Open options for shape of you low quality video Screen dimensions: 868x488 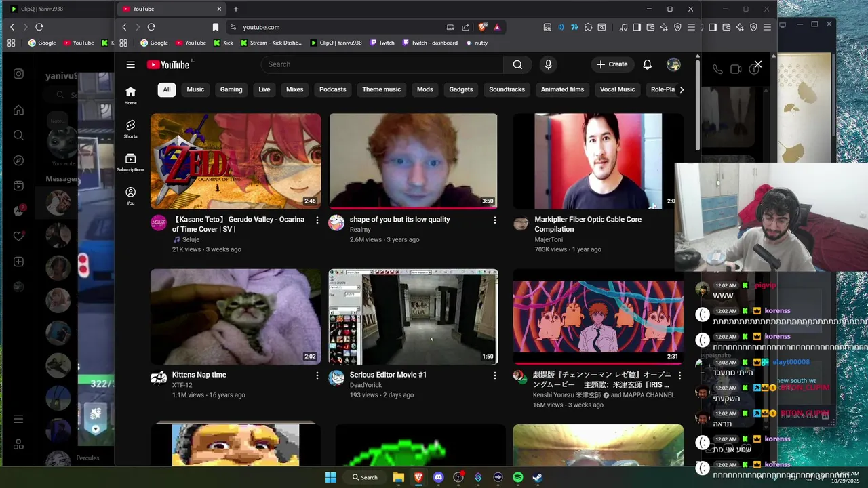click(x=495, y=220)
